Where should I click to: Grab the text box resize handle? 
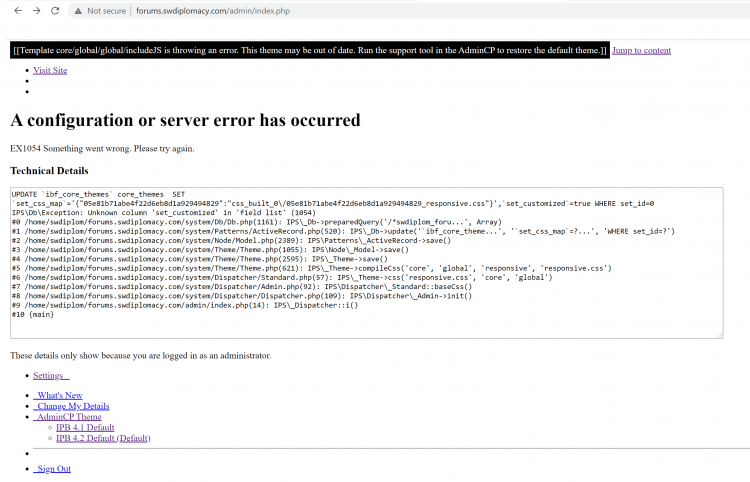[x=719, y=334]
